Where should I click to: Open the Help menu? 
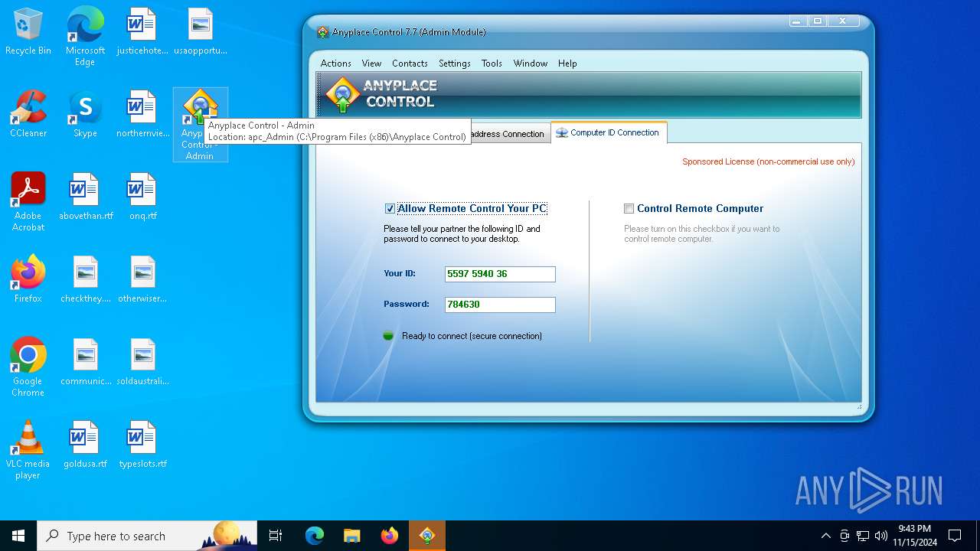click(567, 64)
